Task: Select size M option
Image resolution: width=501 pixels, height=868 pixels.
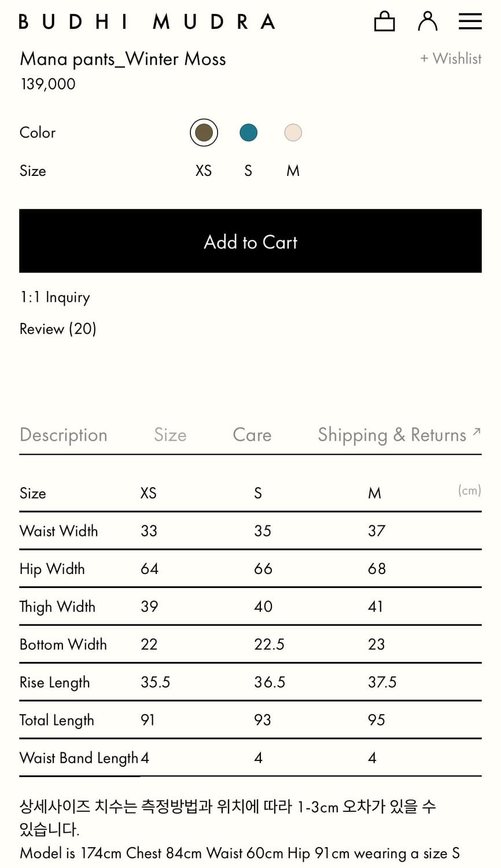Action: coord(293,171)
